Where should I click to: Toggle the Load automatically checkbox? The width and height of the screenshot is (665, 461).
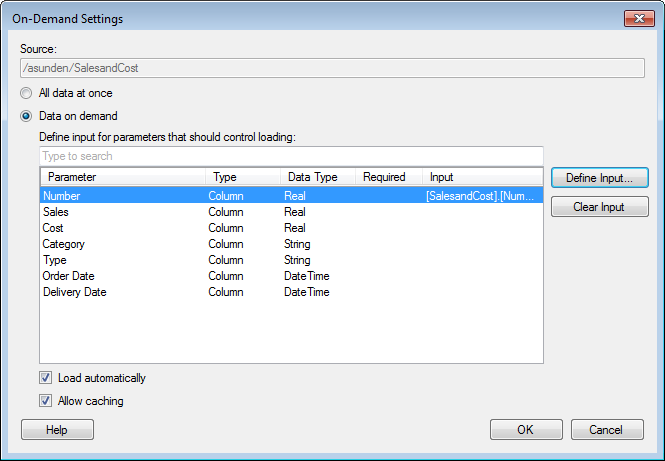[x=46, y=378]
